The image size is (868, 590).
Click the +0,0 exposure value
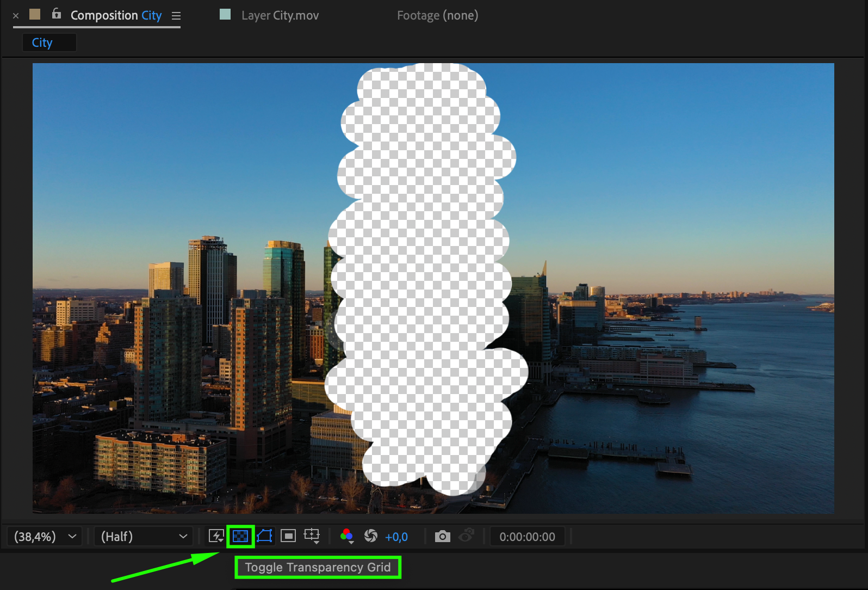click(396, 537)
